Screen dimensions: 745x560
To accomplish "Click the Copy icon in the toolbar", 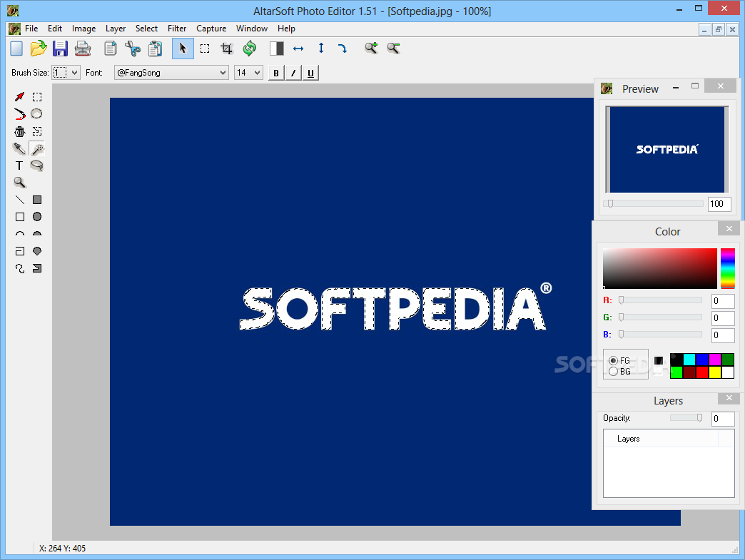I will coord(110,49).
